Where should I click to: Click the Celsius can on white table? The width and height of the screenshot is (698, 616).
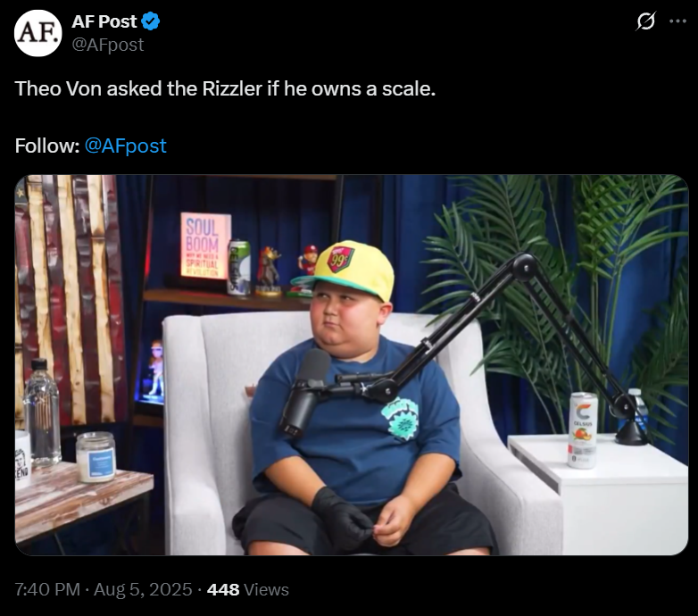[583, 430]
